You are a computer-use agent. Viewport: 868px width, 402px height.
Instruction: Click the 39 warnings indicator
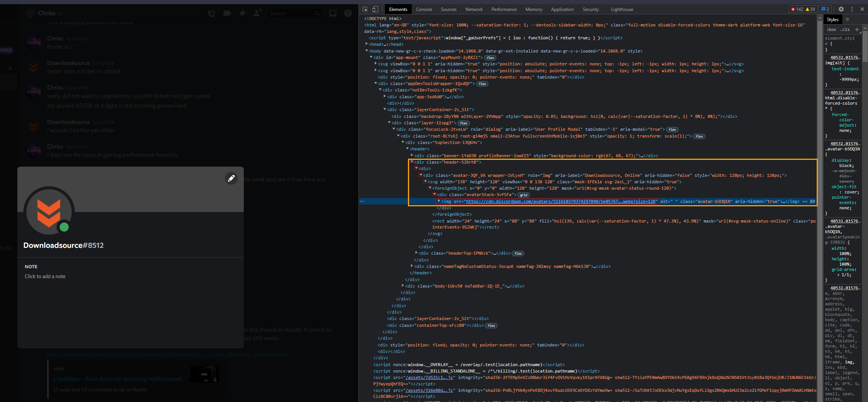pos(810,9)
